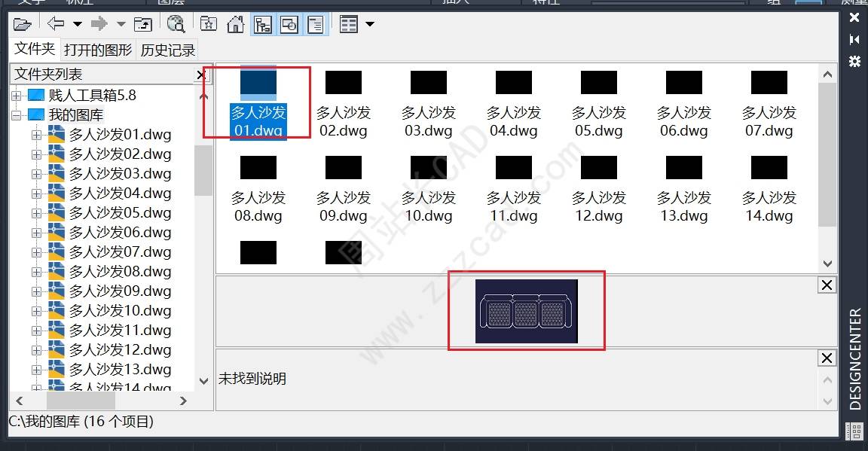Click the Home icon
868x451 pixels.
236,24
